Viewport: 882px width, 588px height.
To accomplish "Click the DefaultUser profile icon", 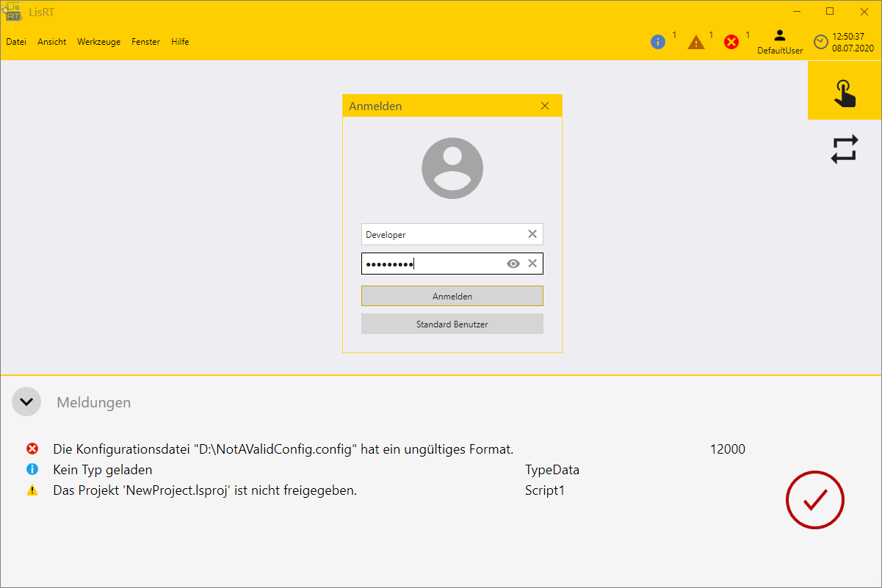I will click(780, 36).
